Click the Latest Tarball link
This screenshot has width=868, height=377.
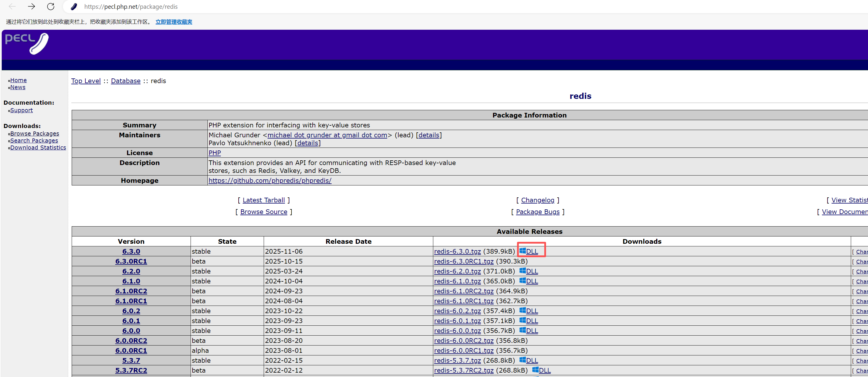pyautogui.click(x=263, y=200)
